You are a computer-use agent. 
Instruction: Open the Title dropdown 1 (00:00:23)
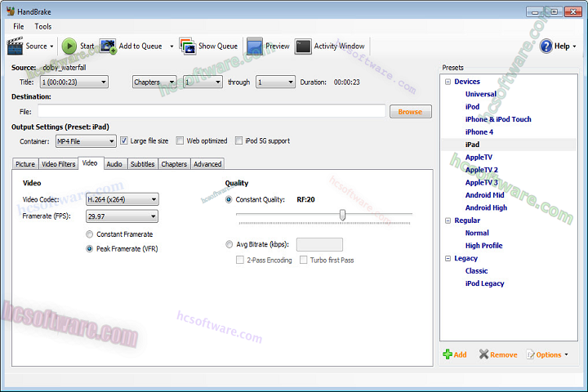pos(74,82)
